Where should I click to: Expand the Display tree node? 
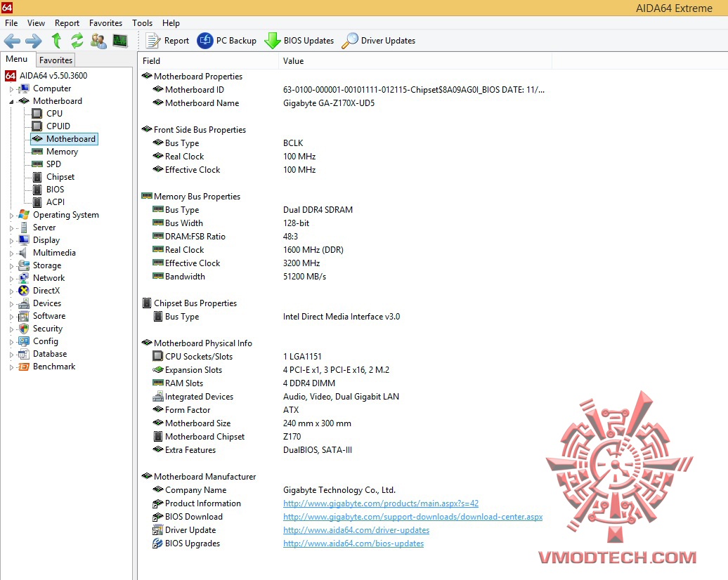tap(12, 240)
